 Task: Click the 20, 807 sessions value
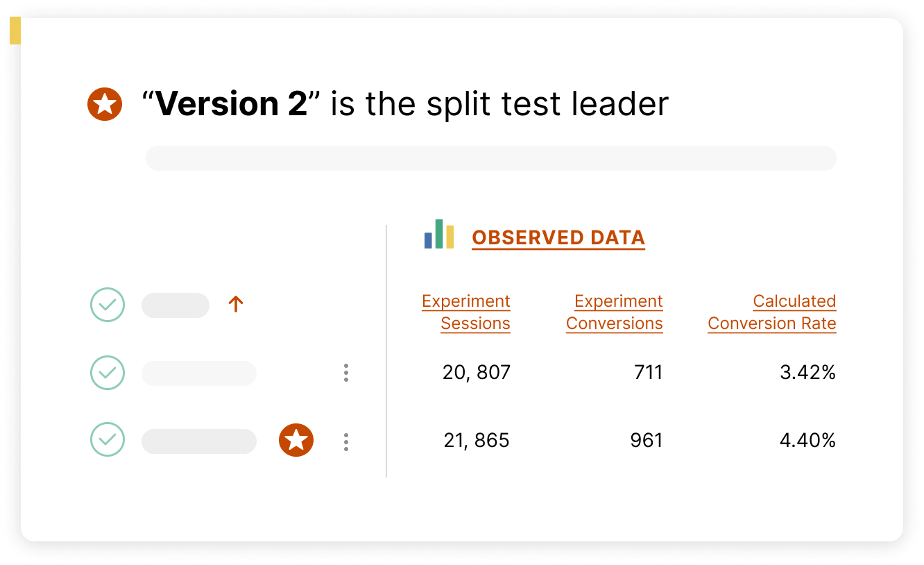(x=477, y=373)
